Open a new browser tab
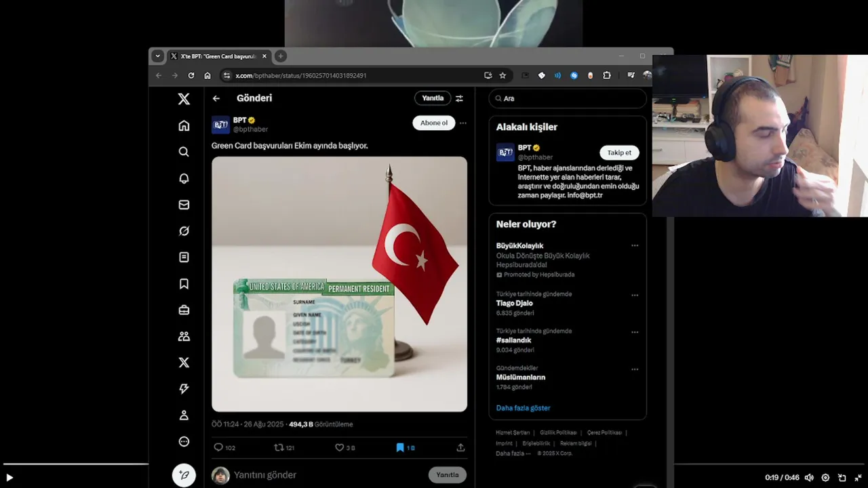Screen dimensions: 868x488 (281, 56)
